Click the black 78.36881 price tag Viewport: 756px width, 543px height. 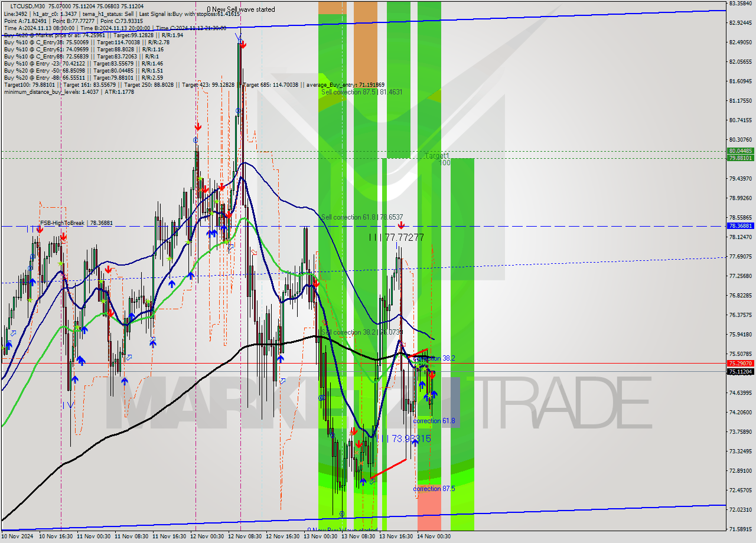pos(741,226)
